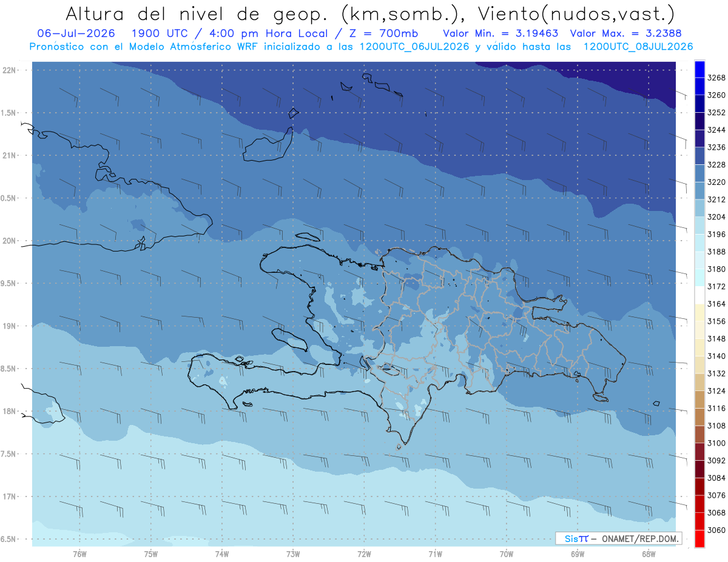Click the '70W' longitude axis label
Viewport: 728px width, 562px height.
coord(507,554)
